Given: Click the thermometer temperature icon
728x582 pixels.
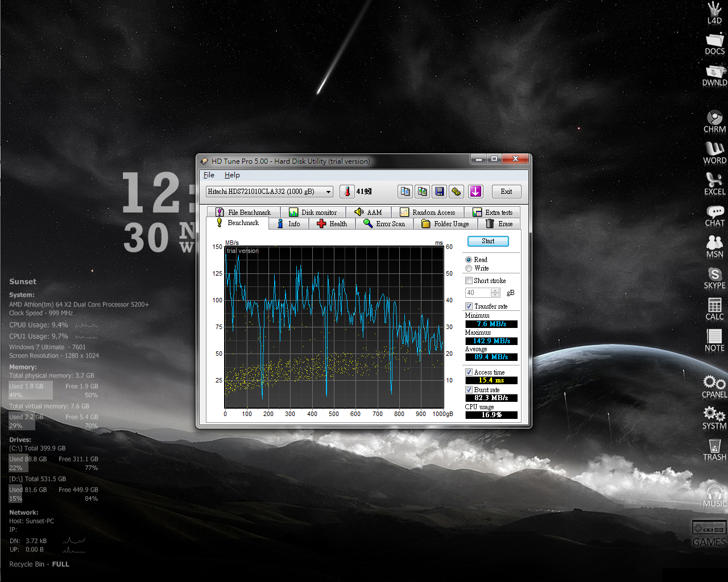Looking at the screenshot, I should pyautogui.click(x=347, y=192).
